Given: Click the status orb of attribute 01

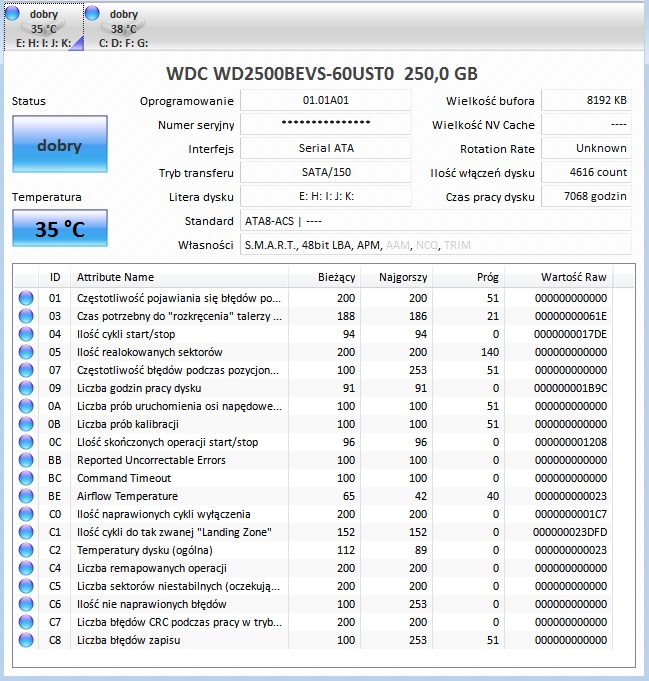Looking at the screenshot, I should (26, 298).
